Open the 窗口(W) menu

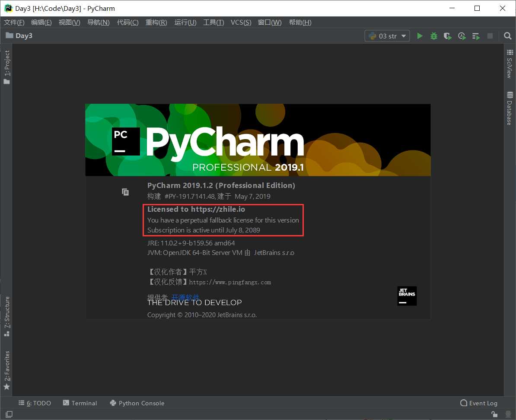click(x=270, y=22)
